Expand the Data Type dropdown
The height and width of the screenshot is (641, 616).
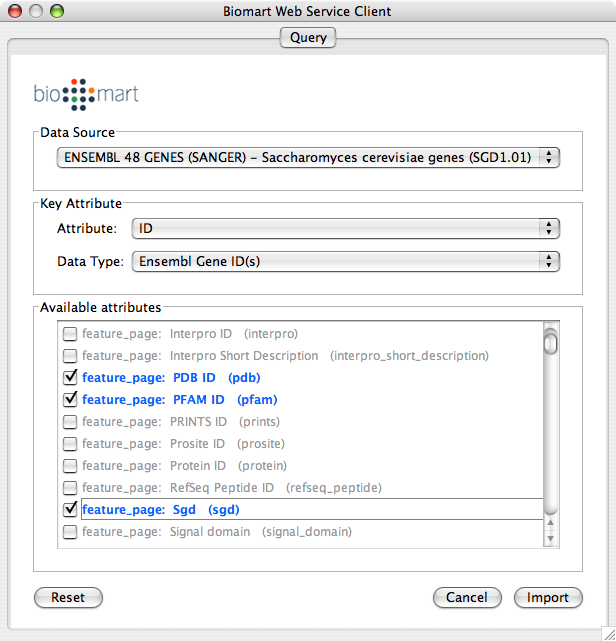point(345,261)
